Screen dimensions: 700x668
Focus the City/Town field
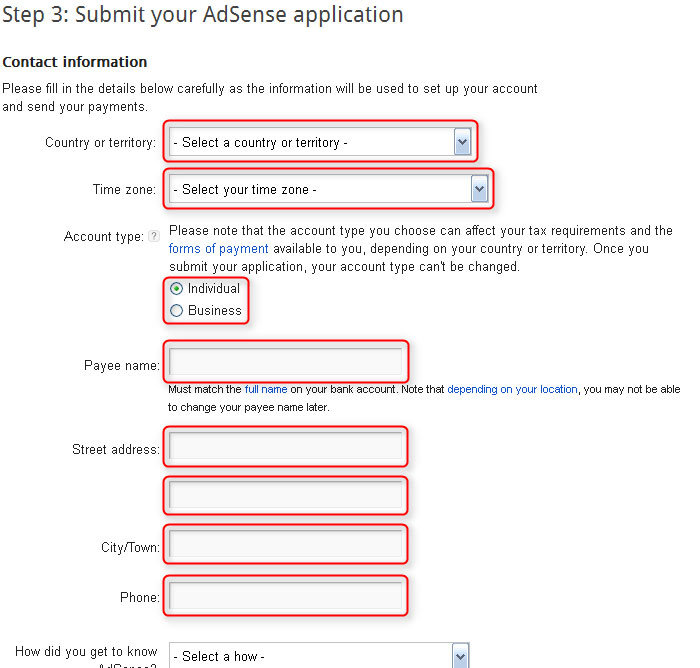click(x=286, y=544)
